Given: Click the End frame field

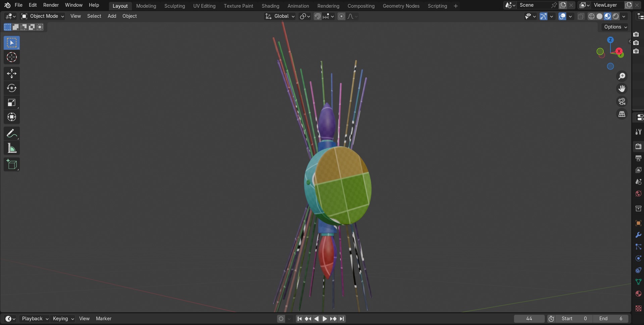Looking at the screenshot, I should (x=610, y=319).
